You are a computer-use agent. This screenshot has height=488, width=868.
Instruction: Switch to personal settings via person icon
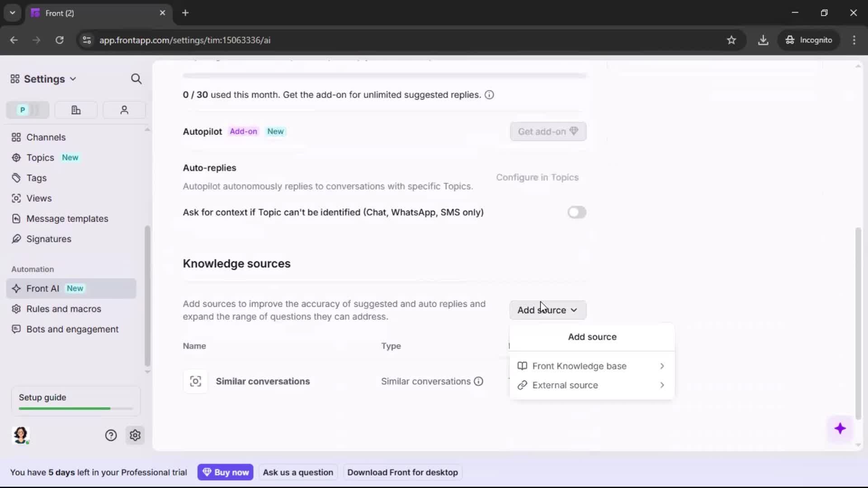tap(124, 110)
